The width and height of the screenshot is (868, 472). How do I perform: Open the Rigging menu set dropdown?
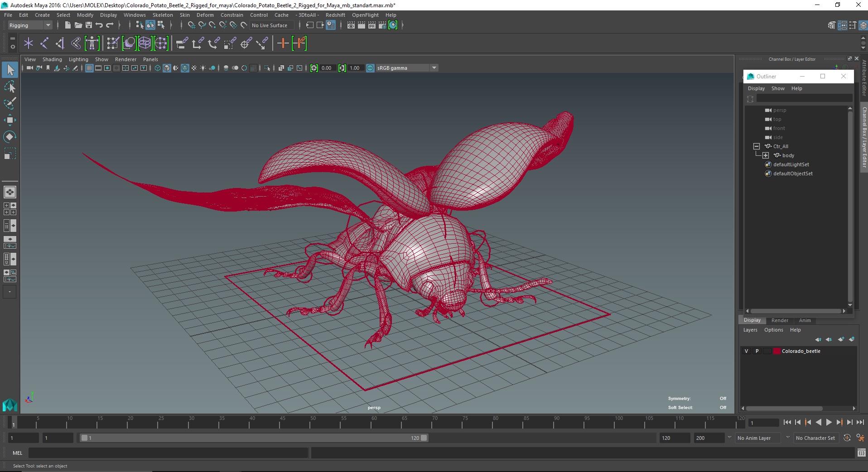[x=30, y=25]
